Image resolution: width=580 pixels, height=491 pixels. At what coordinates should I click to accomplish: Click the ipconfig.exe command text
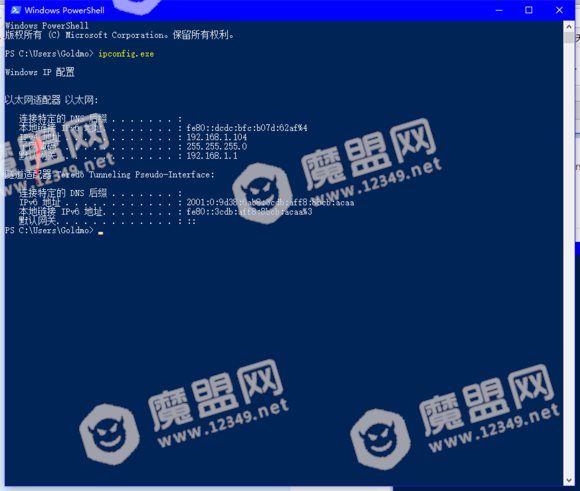click(x=126, y=54)
